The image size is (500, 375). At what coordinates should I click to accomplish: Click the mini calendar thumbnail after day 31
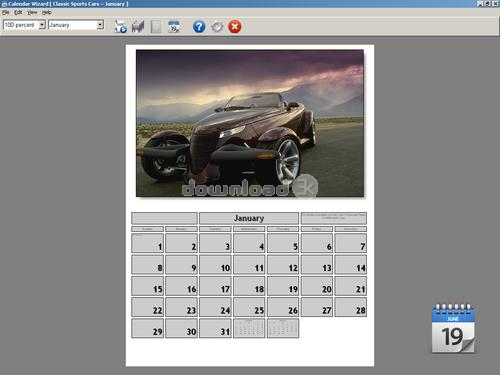pos(249,328)
